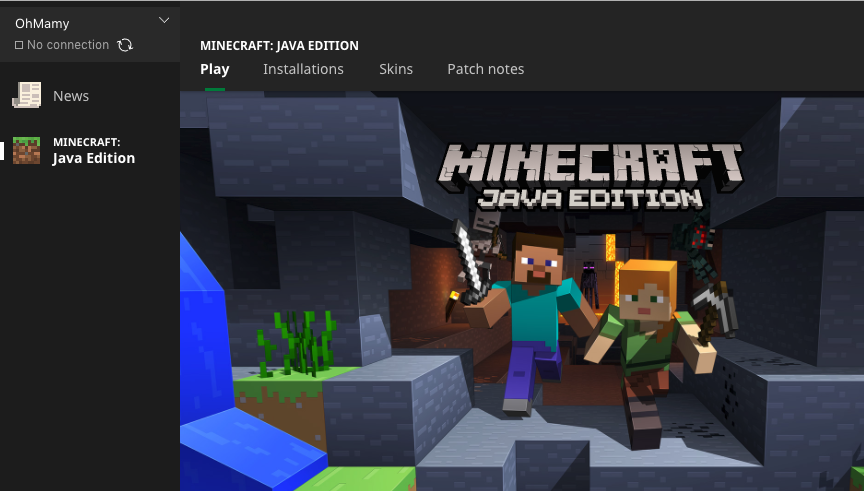Click the Minecraft Java Edition banner artwork
Screen dimensions: 864x491
coord(522,291)
